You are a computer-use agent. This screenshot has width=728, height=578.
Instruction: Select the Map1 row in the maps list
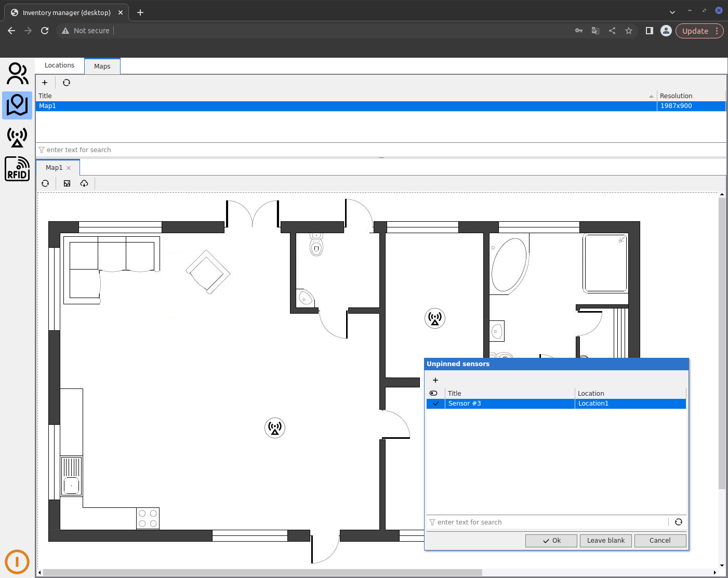[381, 106]
